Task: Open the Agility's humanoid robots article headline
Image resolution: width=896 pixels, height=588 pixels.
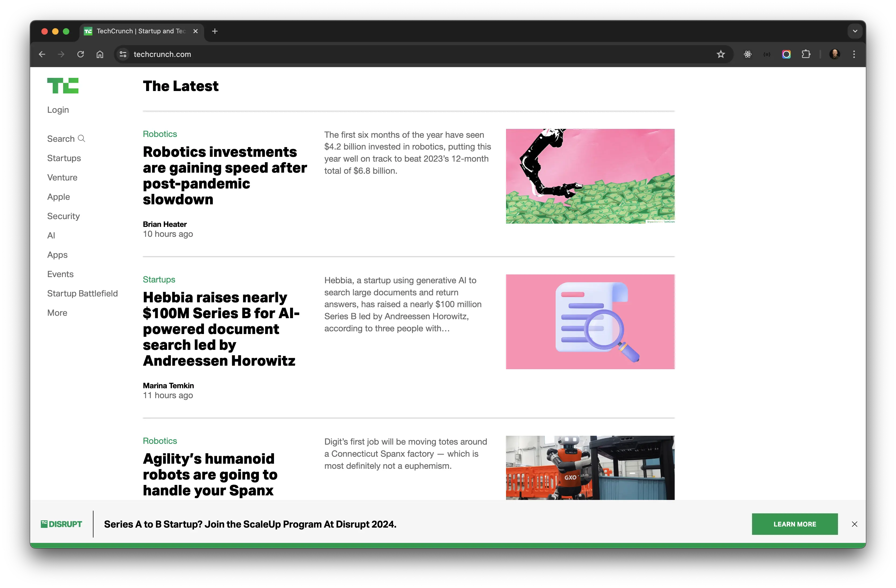Action: (x=210, y=475)
